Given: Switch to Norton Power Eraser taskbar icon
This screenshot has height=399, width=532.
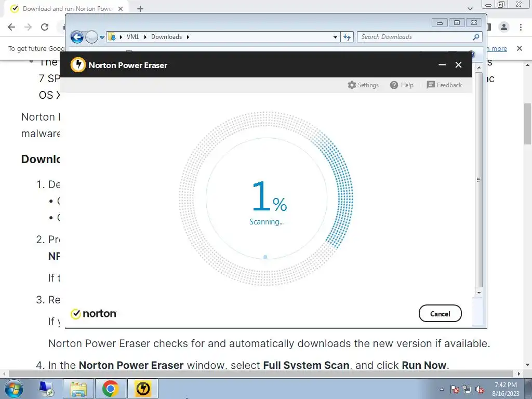Looking at the screenshot, I should coord(143,389).
